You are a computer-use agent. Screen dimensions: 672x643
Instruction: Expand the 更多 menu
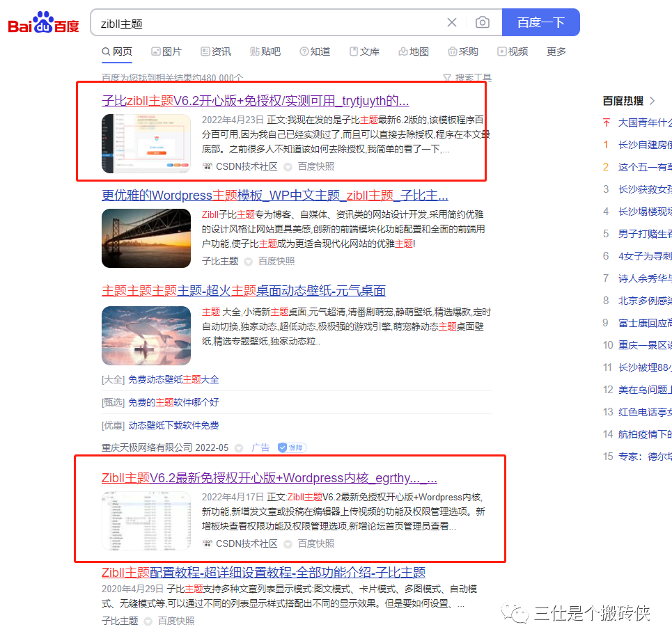tap(555, 51)
